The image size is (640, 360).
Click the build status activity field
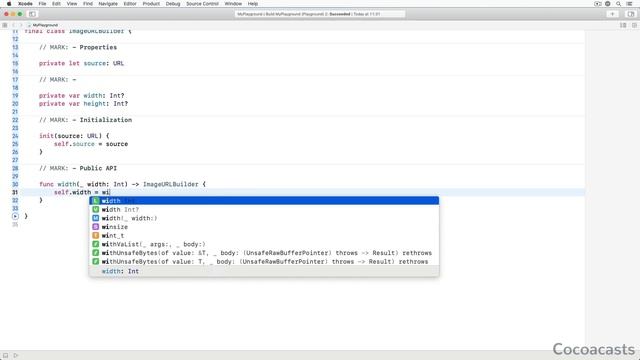coord(320,14)
